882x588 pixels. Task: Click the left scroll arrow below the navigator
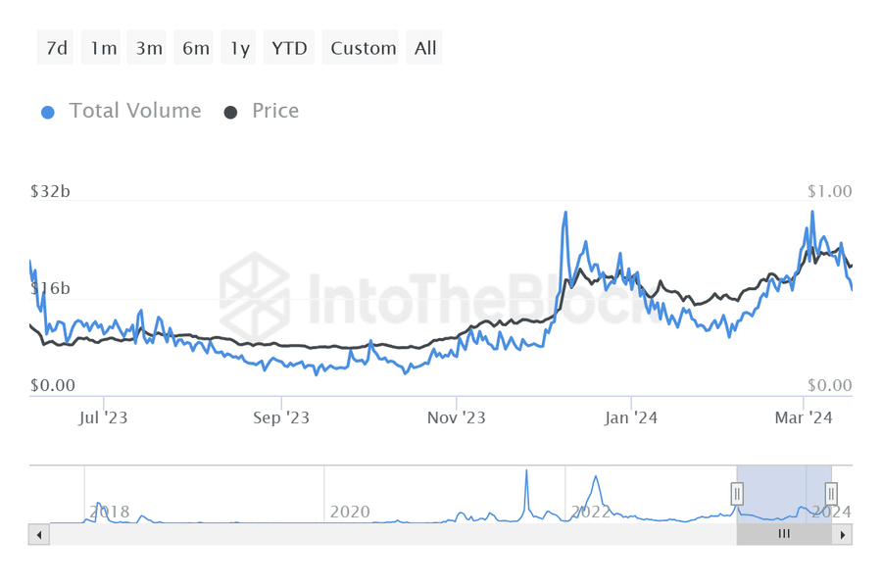tap(38, 534)
